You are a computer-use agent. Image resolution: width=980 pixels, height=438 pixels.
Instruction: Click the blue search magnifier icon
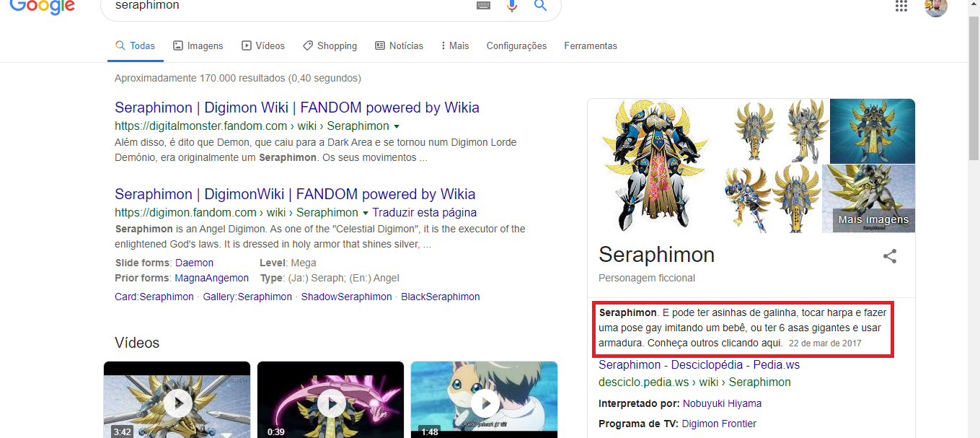coord(540,6)
